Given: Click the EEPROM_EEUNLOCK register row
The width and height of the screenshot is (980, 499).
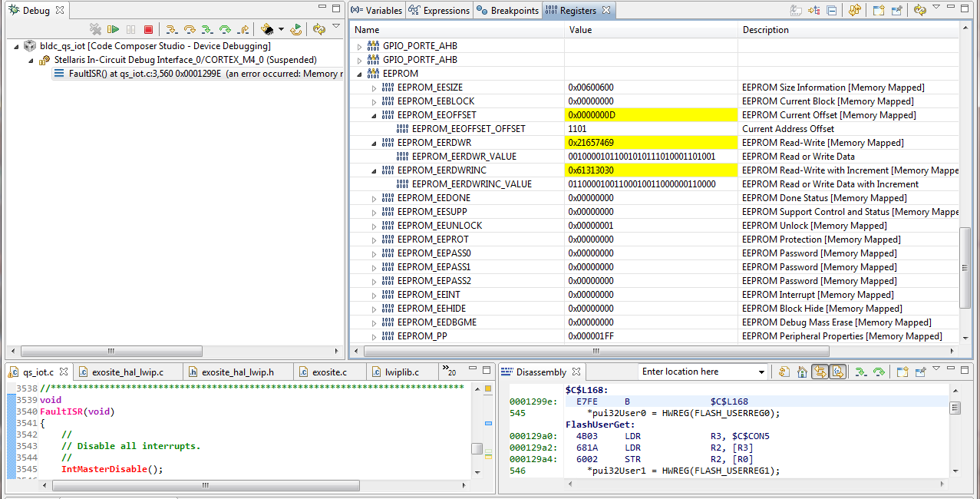Looking at the screenshot, I should coord(440,226).
